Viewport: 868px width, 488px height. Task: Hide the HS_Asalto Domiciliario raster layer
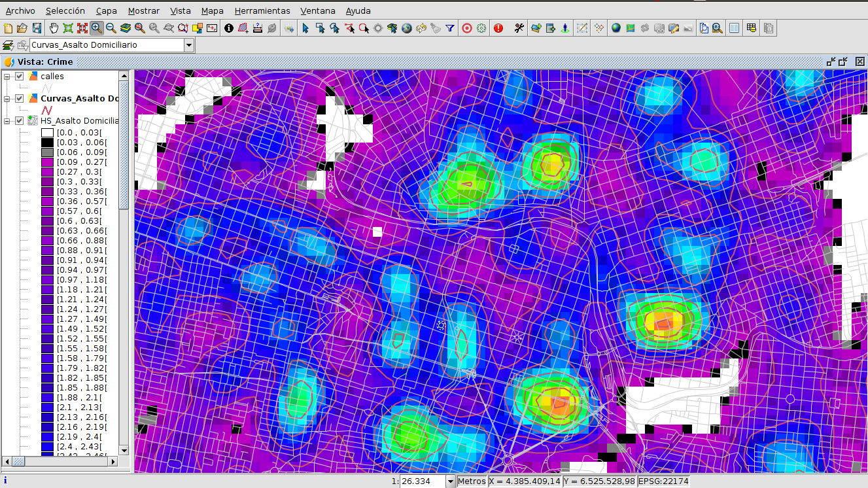pyautogui.click(x=20, y=121)
